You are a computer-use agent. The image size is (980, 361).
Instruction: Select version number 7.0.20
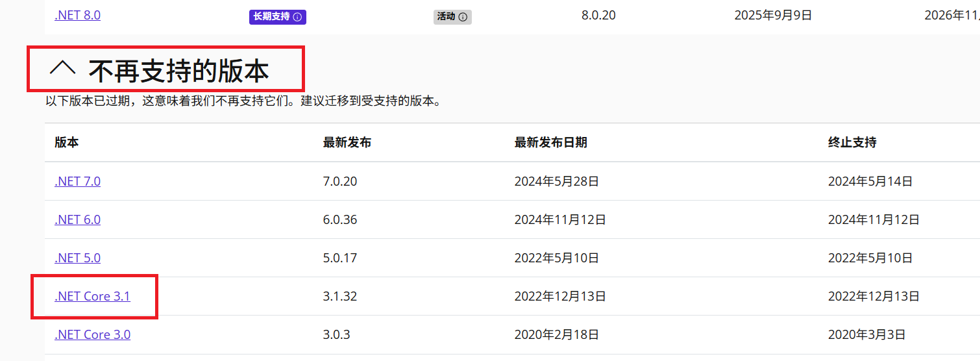340,182
